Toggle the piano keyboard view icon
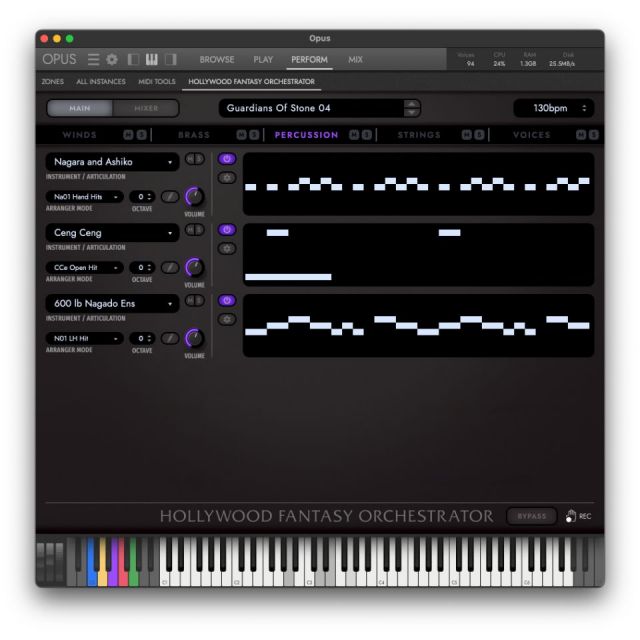Image resolution: width=640 pixels, height=640 pixels. [151, 60]
